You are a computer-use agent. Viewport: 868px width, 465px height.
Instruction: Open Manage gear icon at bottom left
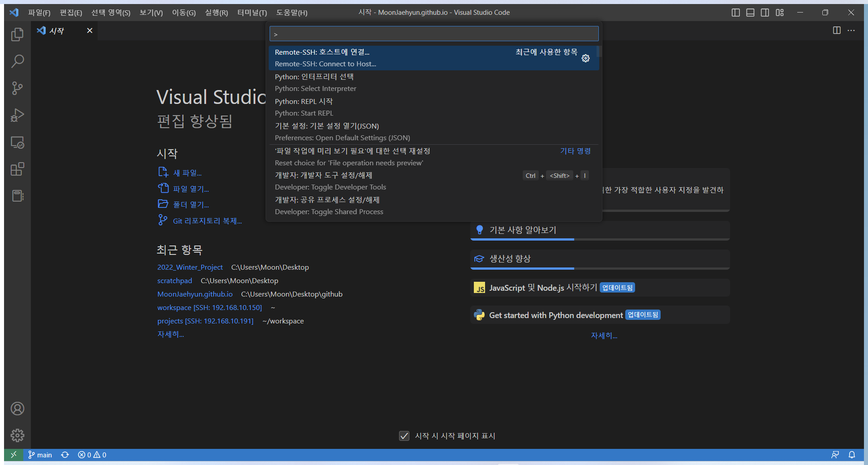pos(17,435)
